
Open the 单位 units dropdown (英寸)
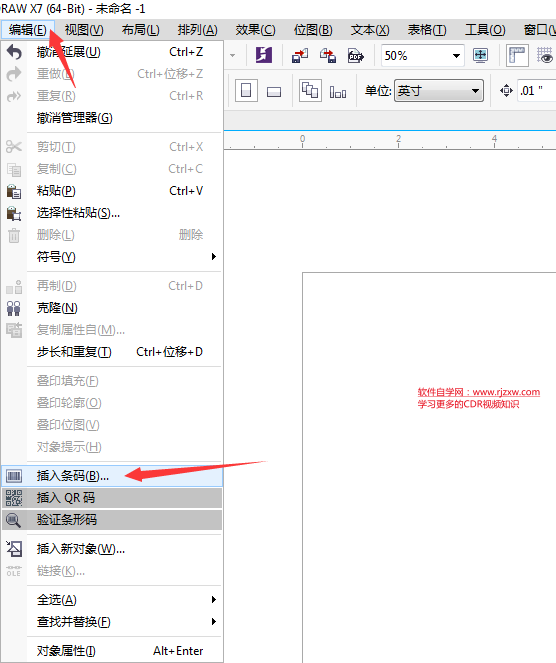pos(439,90)
